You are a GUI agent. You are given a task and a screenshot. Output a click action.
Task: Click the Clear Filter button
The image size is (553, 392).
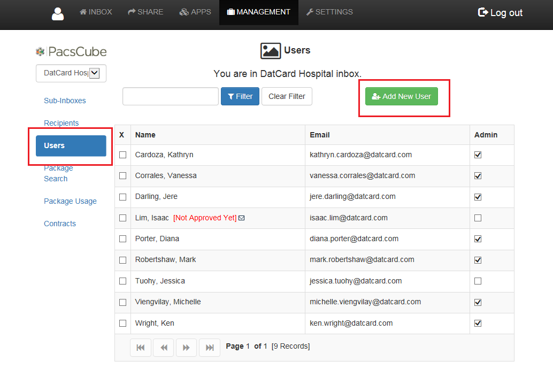[x=287, y=96]
